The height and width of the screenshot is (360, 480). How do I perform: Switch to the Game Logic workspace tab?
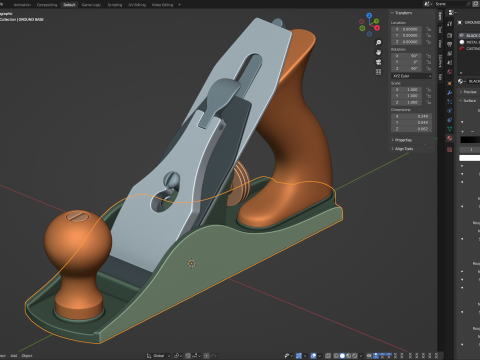[91, 5]
